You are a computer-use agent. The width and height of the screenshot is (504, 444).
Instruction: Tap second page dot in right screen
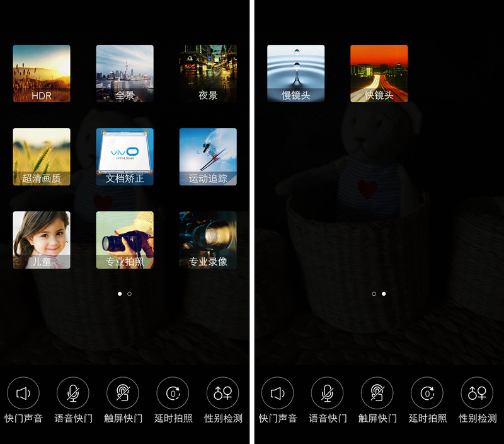point(384,294)
